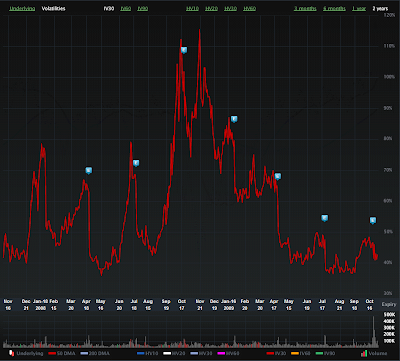
Task: Click the earnings marker near July 2008
Action: [136, 163]
